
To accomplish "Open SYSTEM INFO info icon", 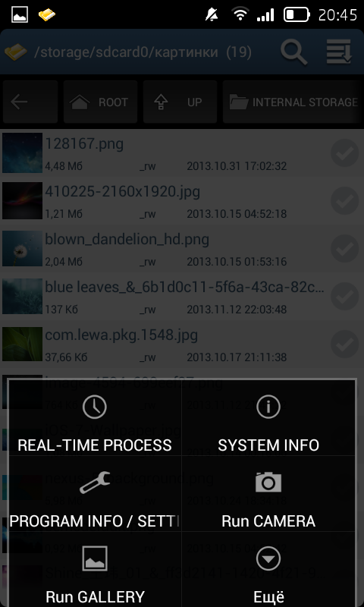I will pyautogui.click(x=268, y=407).
